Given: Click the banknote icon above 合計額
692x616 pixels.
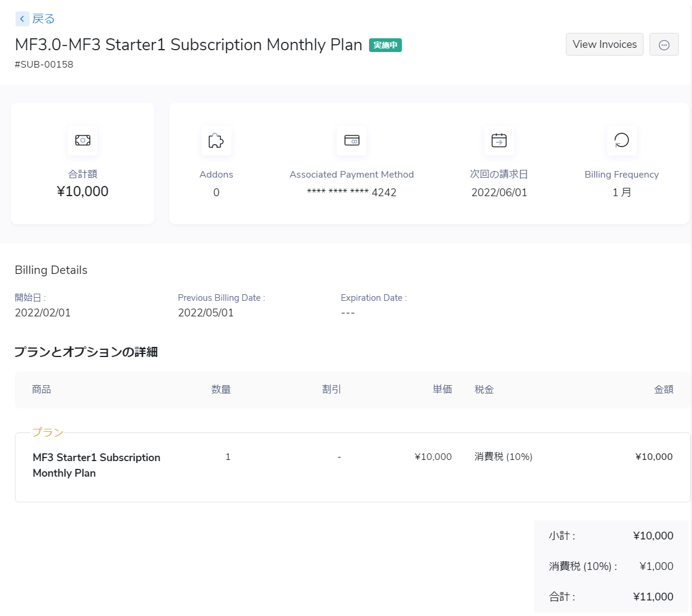Looking at the screenshot, I should 83,140.
